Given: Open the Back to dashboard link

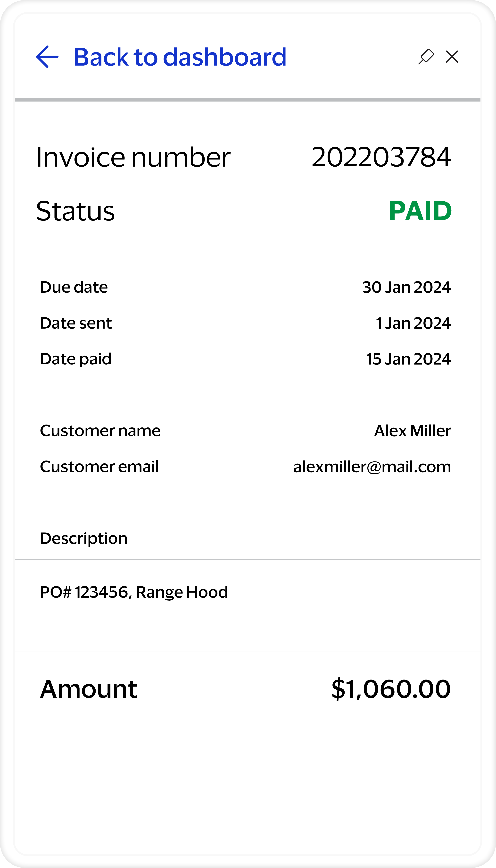Looking at the screenshot, I should tap(180, 57).
